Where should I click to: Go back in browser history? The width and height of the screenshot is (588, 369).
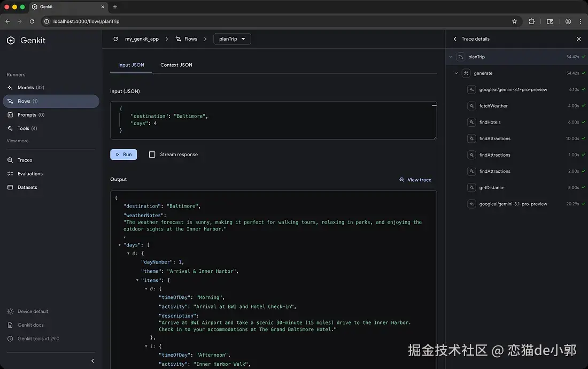(7, 21)
